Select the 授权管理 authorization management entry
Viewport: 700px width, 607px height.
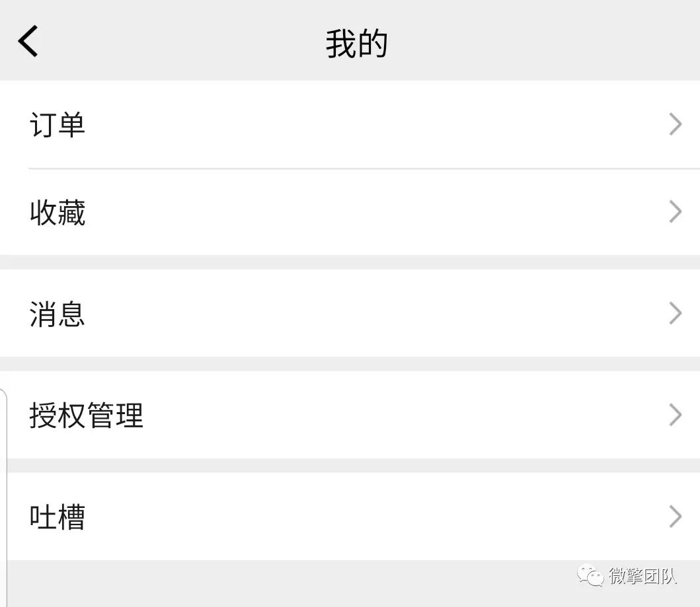350,415
